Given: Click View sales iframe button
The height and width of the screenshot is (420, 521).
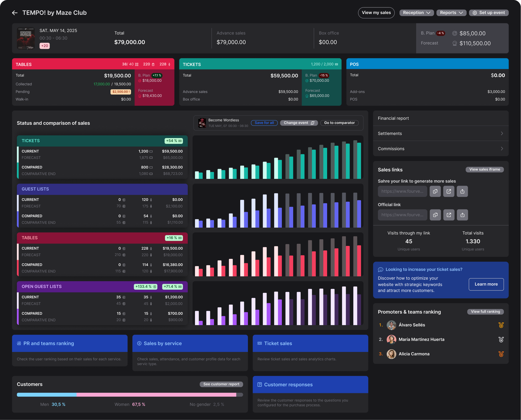Looking at the screenshot, I should (x=485, y=170).
